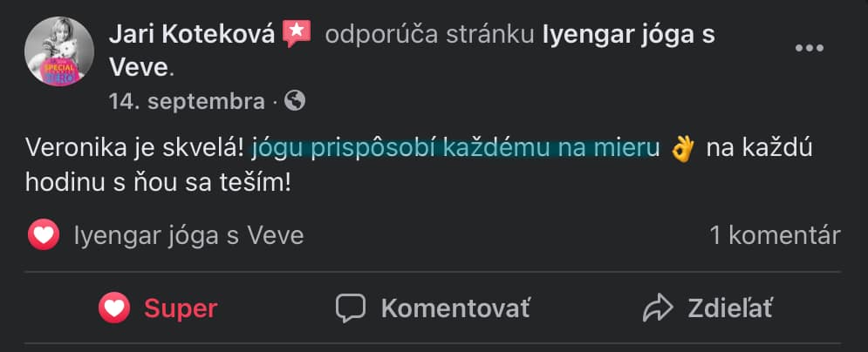This screenshot has width=868, height=352.
Task: Click the share arrow icon
Action: (x=655, y=308)
